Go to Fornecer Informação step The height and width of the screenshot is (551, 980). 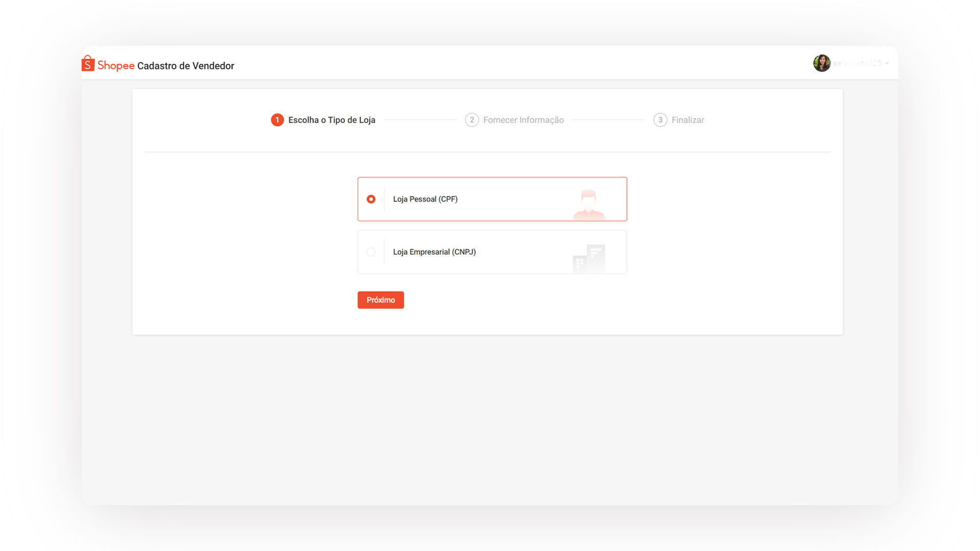click(x=523, y=120)
